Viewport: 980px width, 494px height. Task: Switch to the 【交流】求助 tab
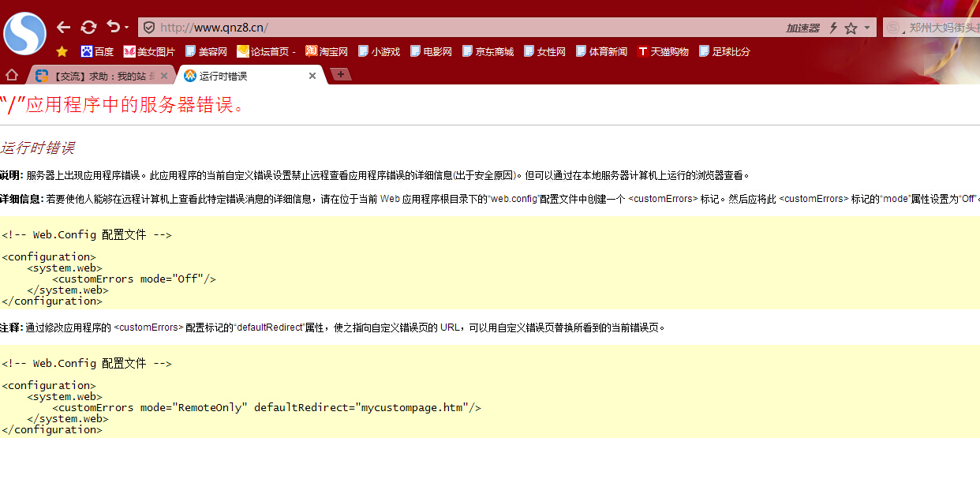(x=99, y=77)
